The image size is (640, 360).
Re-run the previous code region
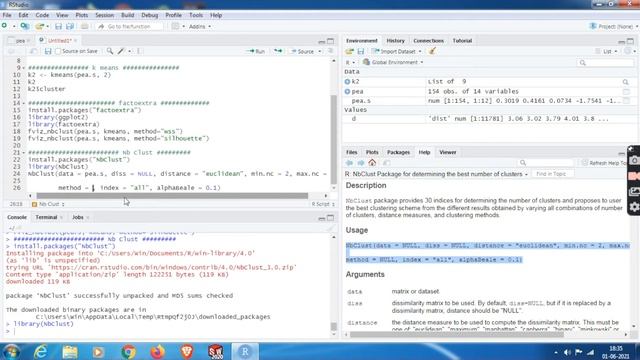[278, 51]
